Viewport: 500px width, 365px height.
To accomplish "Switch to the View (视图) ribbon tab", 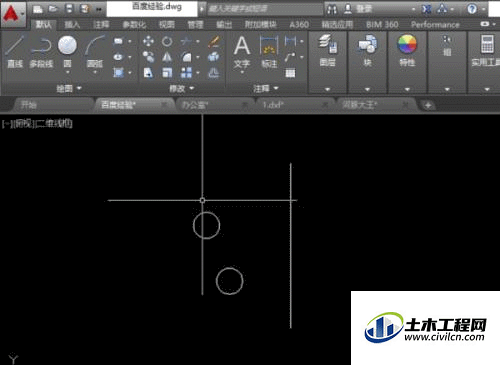I will 167,24.
